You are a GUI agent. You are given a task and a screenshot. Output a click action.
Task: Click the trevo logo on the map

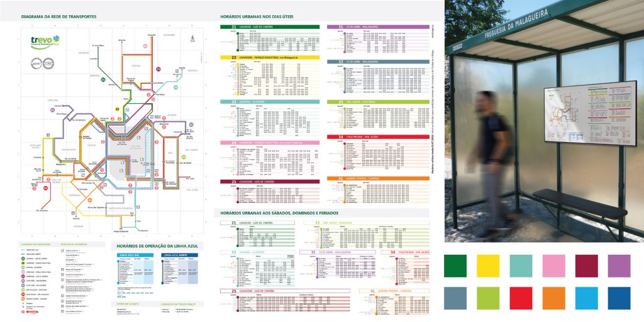pyautogui.click(x=45, y=42)
